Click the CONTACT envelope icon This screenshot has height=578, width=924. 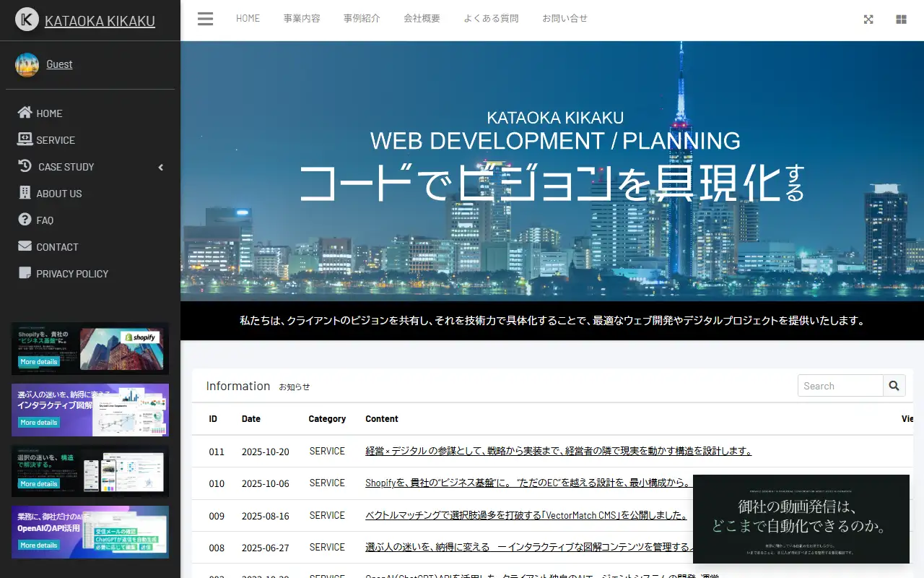(25, 246)
